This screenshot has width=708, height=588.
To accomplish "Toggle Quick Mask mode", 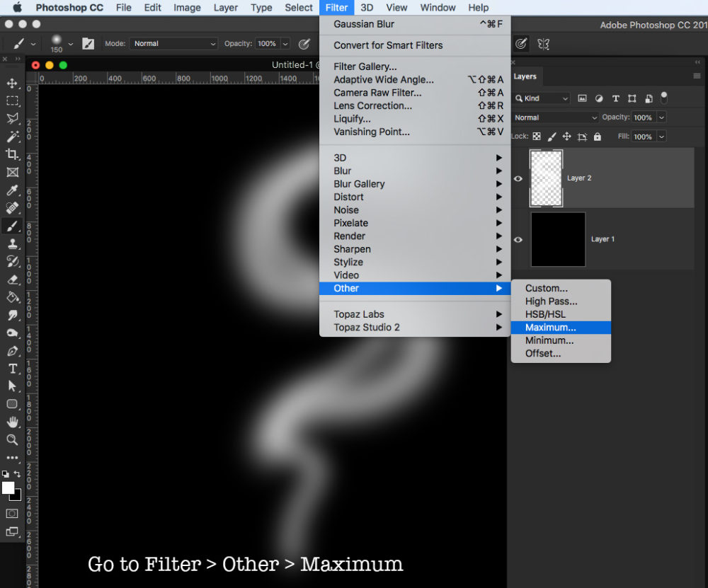I will pyautogui.click(x=12, y=514).
